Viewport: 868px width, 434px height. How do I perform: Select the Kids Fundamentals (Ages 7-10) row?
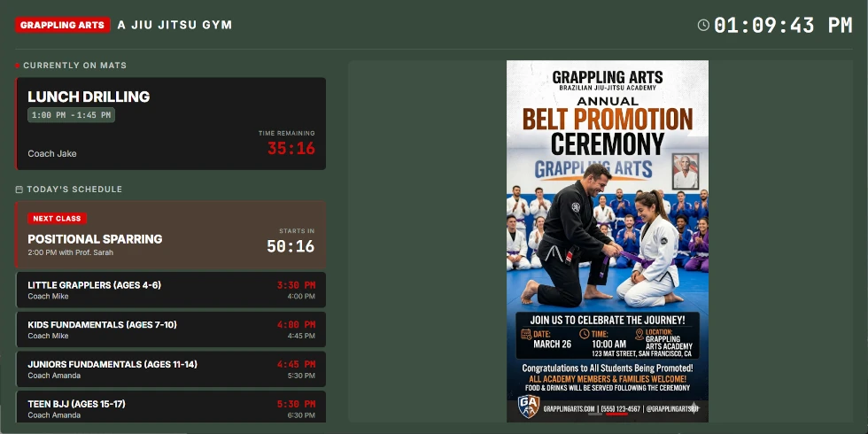coord(170,329)
